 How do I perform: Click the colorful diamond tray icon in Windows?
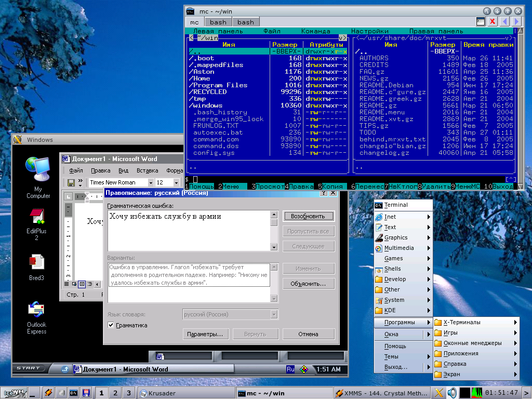click(303, 369)
